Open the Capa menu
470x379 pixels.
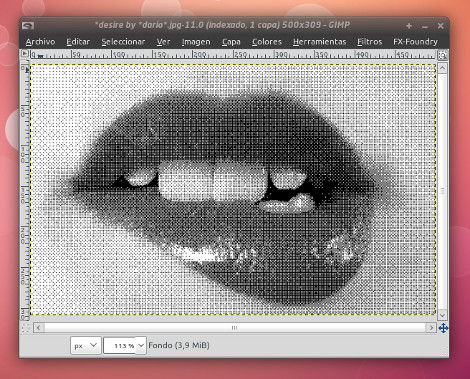pos(231,42)
